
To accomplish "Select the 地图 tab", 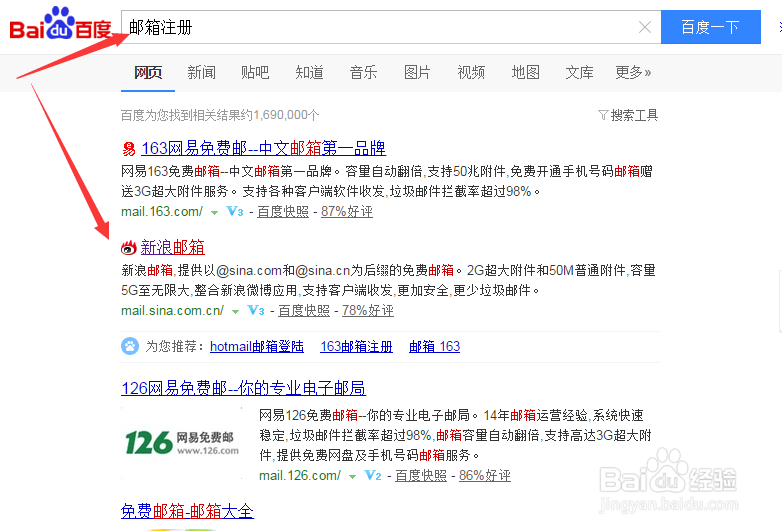I will (x=526, y=73).
